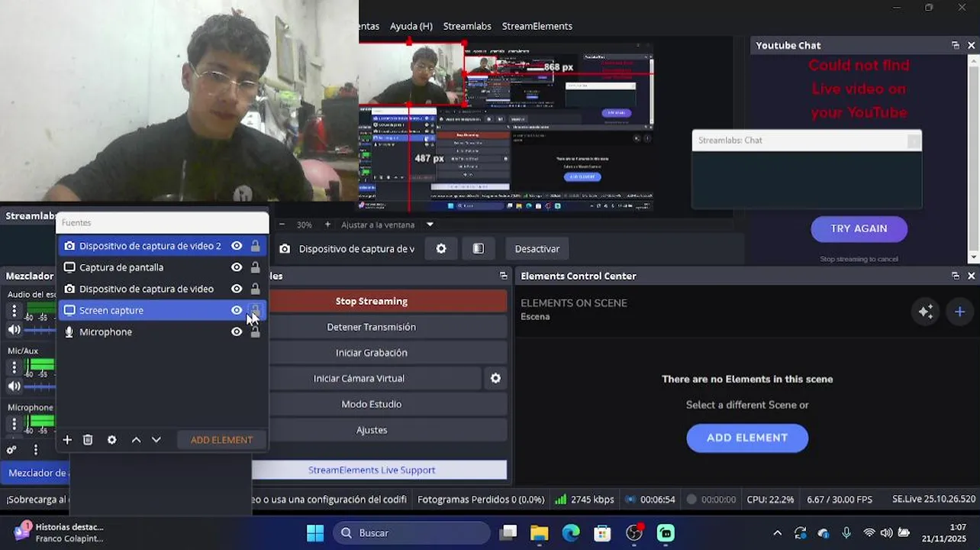Adjust Audio del escritorio volume slider
Image resolution: width=980 pixels, height=550 pixels.
40,330
